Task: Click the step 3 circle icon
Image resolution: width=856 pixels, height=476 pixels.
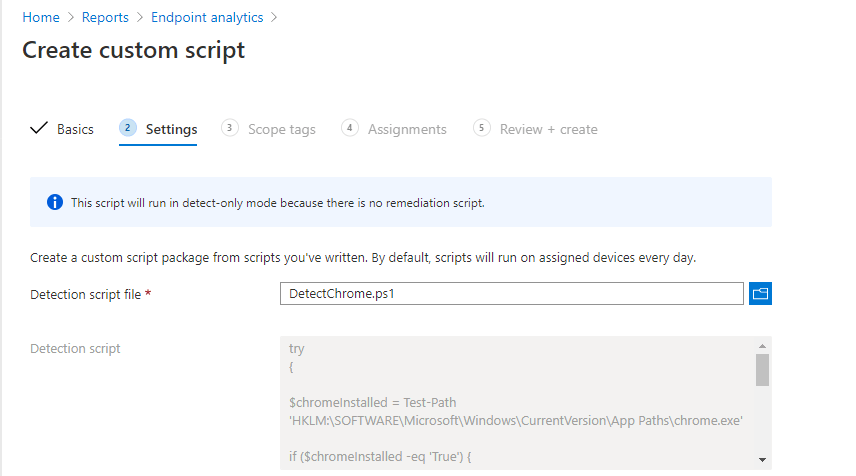Action: click(230, 128)
